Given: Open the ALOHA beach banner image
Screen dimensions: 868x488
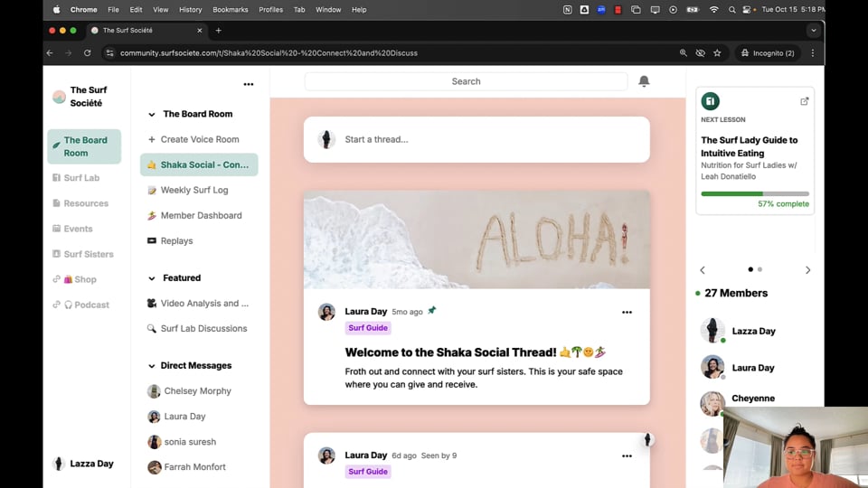Looking at the screenshot, I should (476, 239).
